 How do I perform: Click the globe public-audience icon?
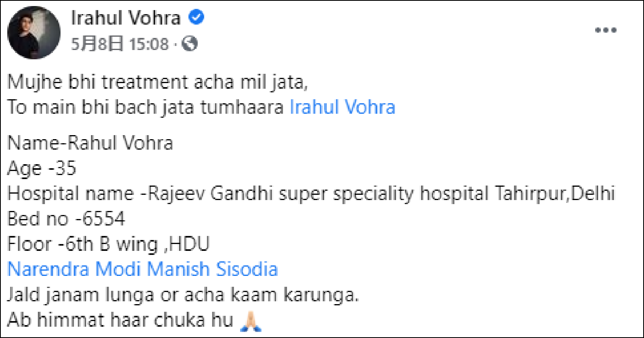[190, 44]
